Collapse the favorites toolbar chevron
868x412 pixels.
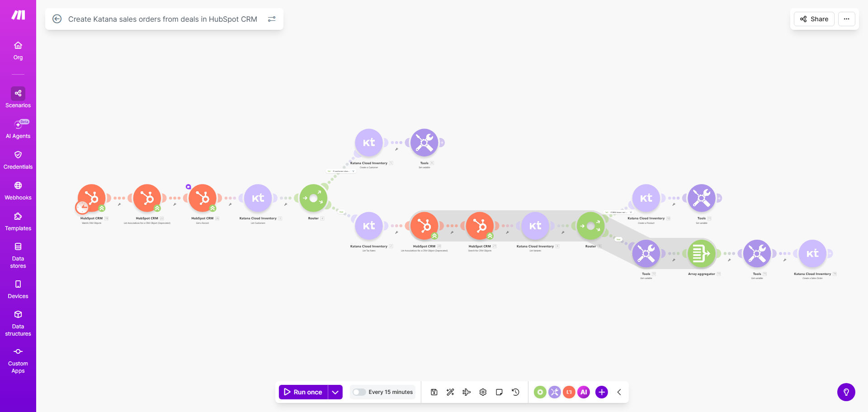(x=619, y=392)
